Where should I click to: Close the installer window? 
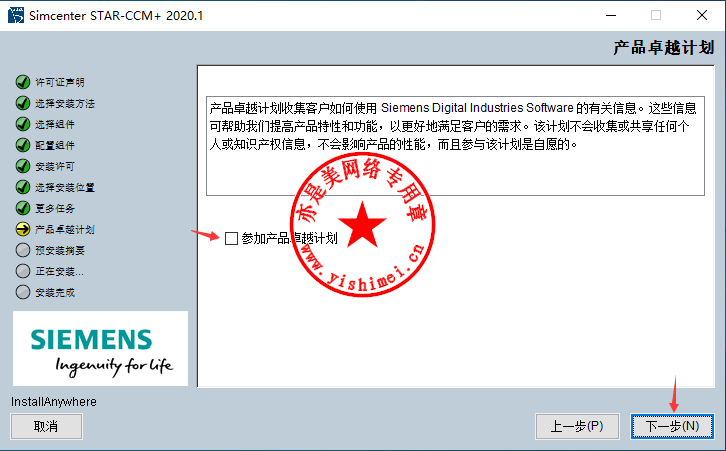click(x=702, y=15)
